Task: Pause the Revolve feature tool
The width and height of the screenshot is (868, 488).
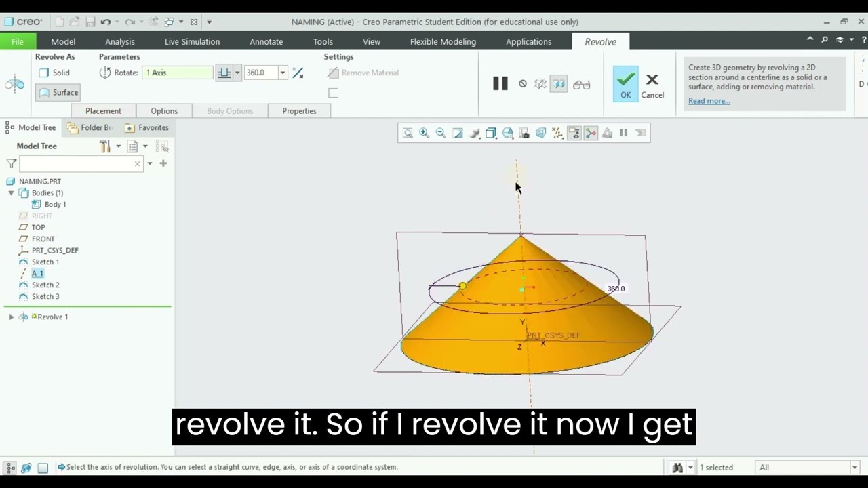Action: (500, 84)
